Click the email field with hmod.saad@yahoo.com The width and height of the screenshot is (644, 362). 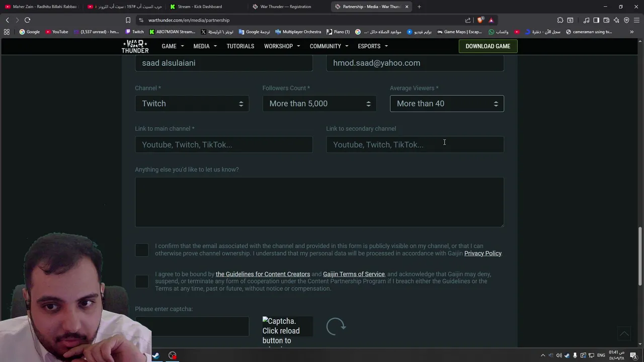coord(415,63)
